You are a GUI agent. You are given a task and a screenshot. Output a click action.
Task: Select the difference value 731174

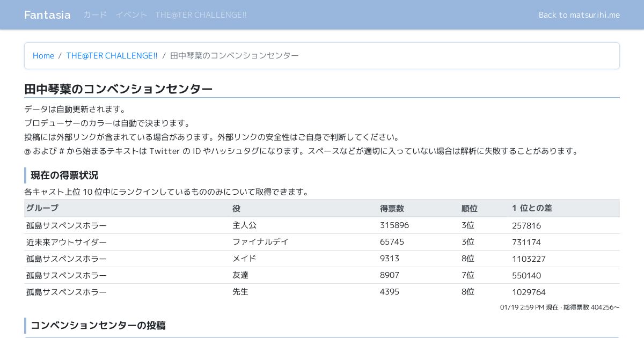(x=526, y=242)
